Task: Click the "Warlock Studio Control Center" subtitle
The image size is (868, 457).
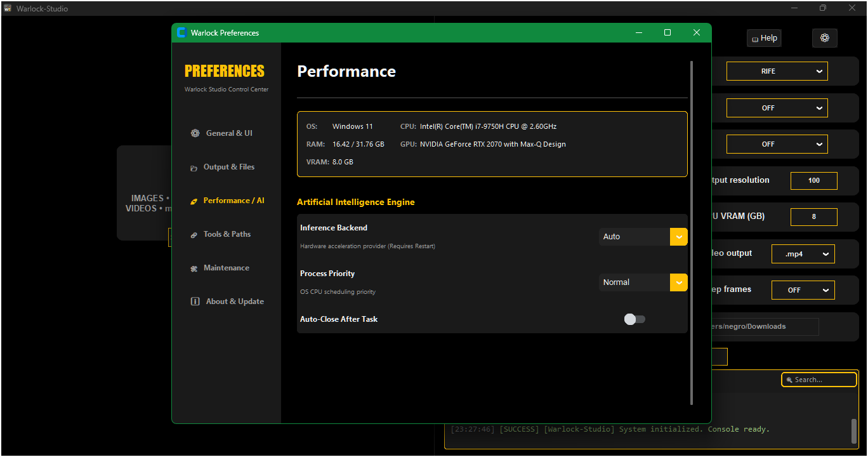Action: (227, 89)
